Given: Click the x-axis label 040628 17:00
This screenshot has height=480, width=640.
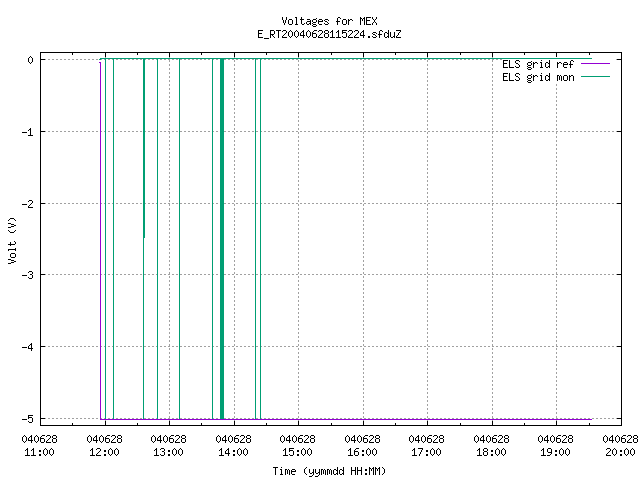Looking at the screenshot, I should point(427,446).
